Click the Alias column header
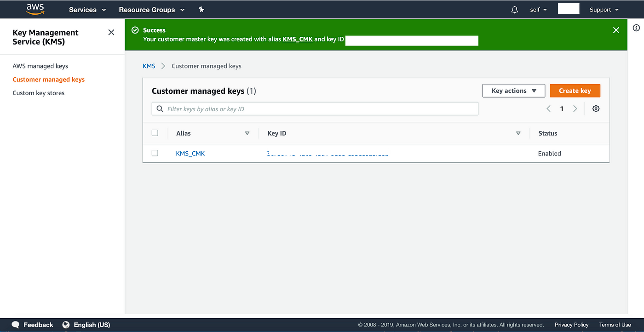Image resolution: width=644 pixels, height=332 pixels. point(184,133)
